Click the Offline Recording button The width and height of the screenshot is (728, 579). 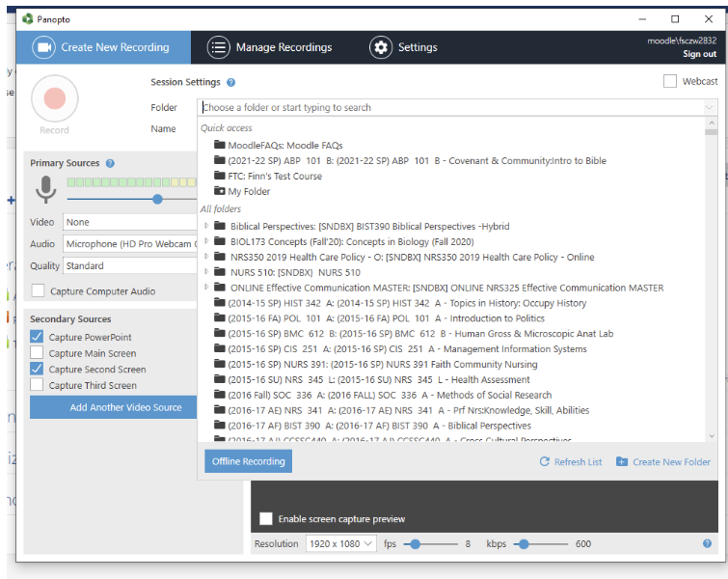coord(249,461)
